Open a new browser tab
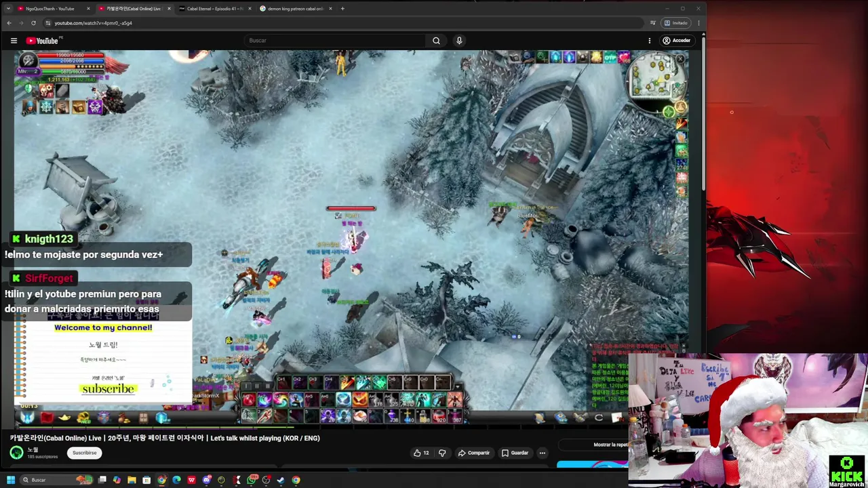Image resolution: width=868 pixels, height=488 pixels. tap(342, 9)
